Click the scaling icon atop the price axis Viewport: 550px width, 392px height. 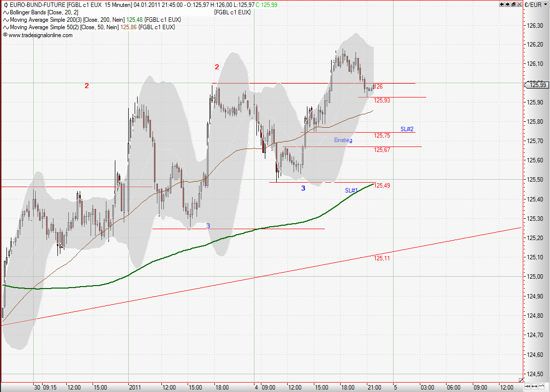546,3
